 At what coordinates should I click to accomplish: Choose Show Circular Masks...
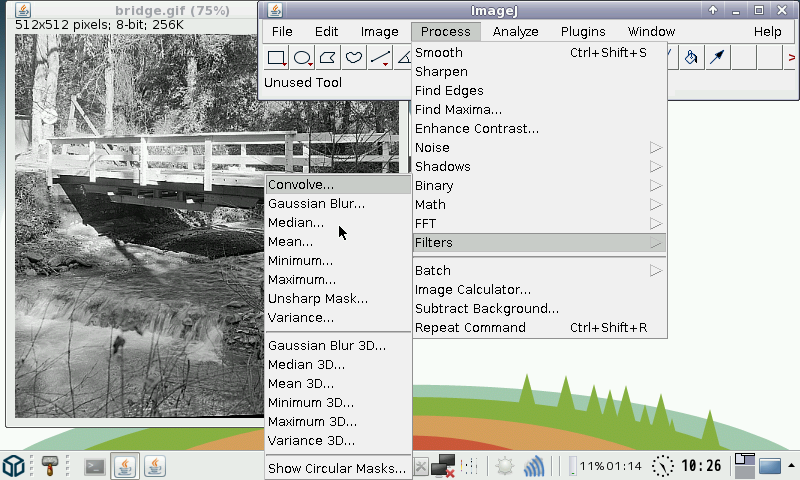coord(338,468)
